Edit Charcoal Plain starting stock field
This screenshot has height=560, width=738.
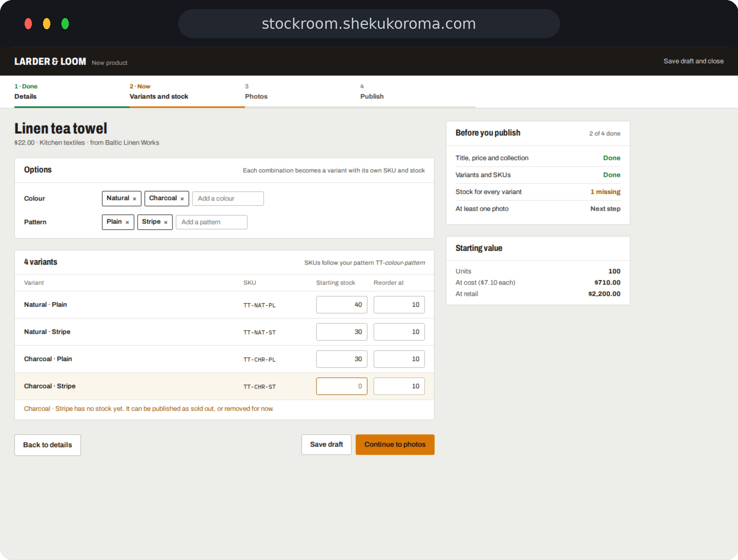[x=342, y=359]
